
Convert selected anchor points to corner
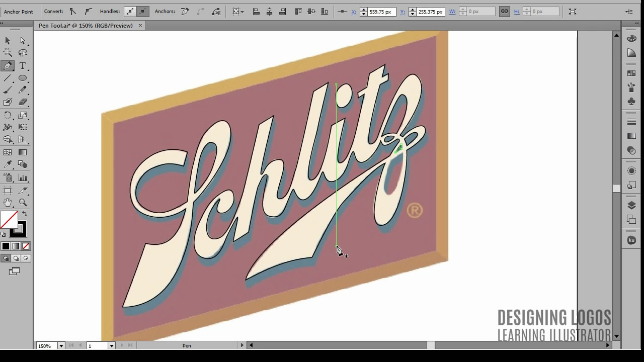click(73, 11)
